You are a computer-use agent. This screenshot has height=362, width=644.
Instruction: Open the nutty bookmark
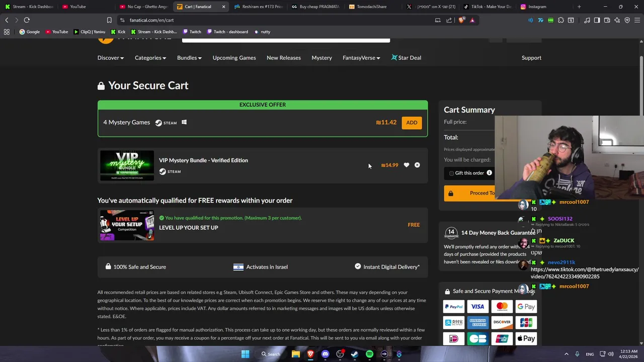tap(262, 32)
